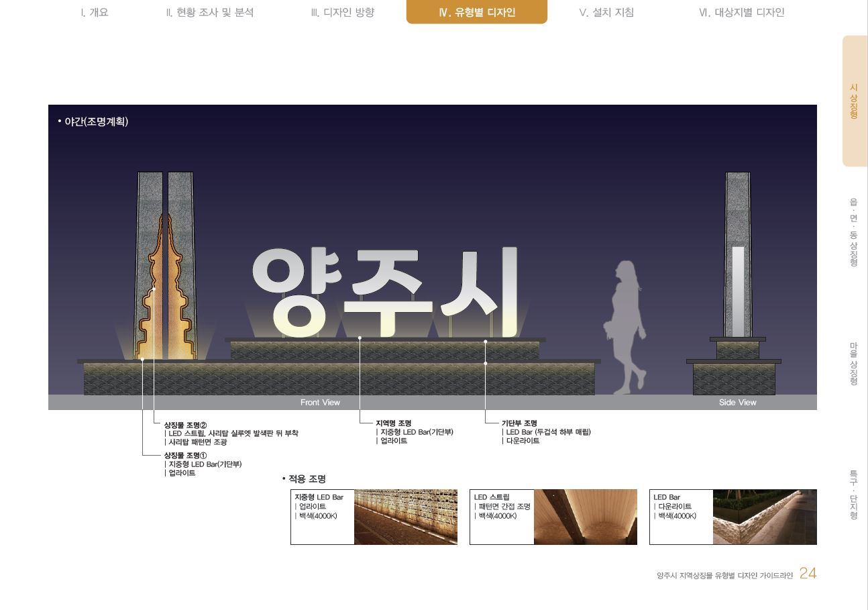Click the 지역명 조명 annotation label
The height and width of the screenshot is (610, 868).
pyautogui.click(x=393, y=423)
